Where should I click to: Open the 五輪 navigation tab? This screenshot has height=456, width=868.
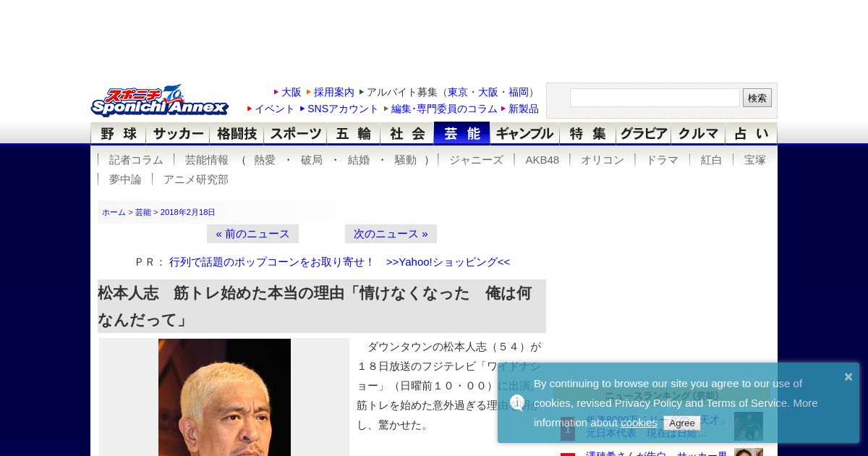click(354, 133)
